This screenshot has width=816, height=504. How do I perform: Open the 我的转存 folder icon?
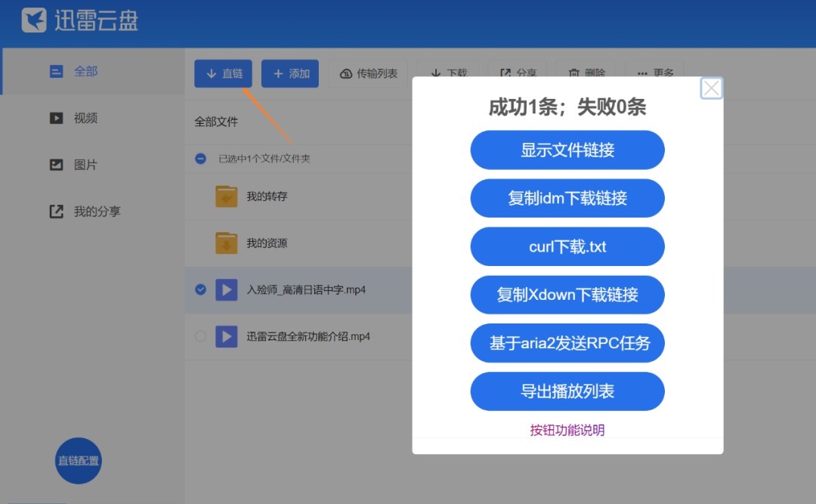pos(226,196)
